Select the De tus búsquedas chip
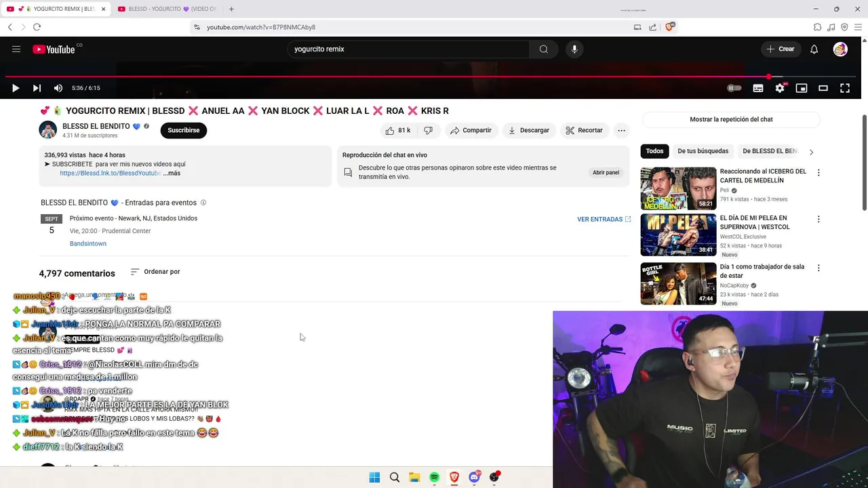Screen dimensions: 868x488 [x=703, y=151]
